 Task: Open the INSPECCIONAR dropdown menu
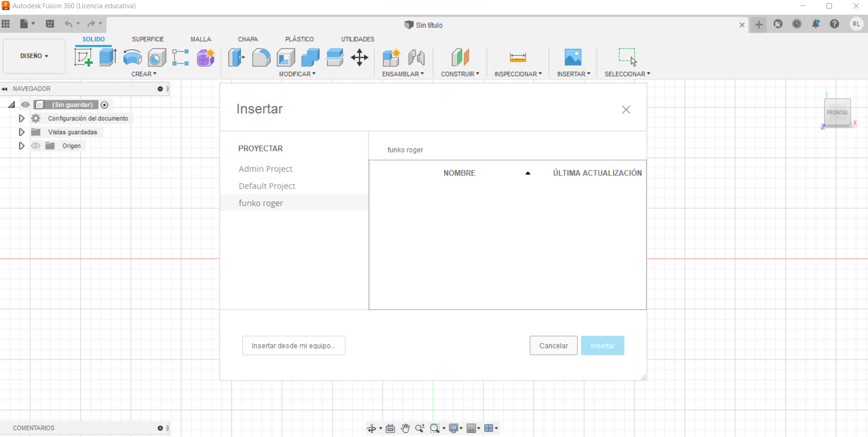[518, 74]
